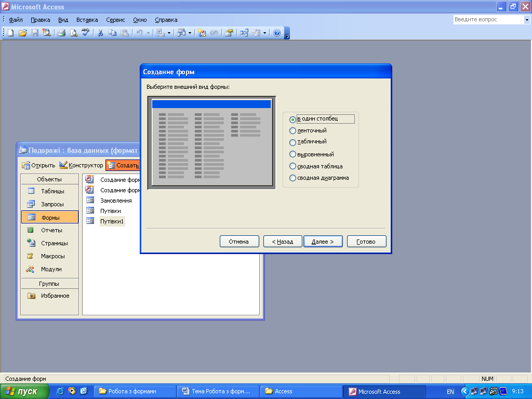Select Макросы in the Objects pane

click(49, 256)
